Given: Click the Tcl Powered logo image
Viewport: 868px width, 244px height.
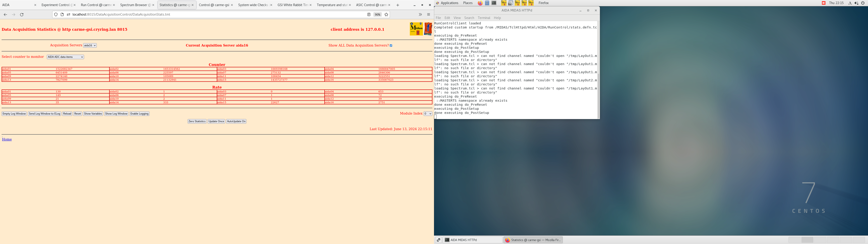Looking at the screenshot, I should click(x=428, y=29).
